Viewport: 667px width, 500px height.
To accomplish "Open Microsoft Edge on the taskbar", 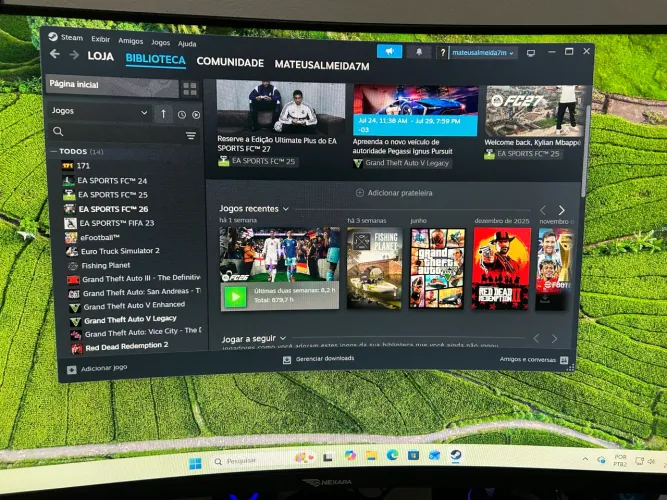I will [x=392, y=455].
